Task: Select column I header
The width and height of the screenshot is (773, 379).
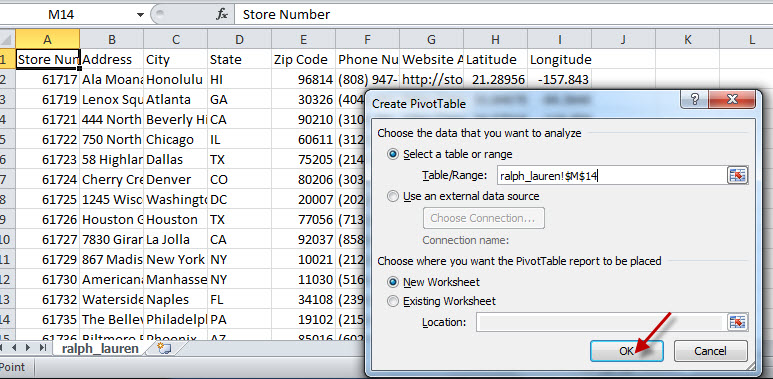Action: (x=560, y=39)
